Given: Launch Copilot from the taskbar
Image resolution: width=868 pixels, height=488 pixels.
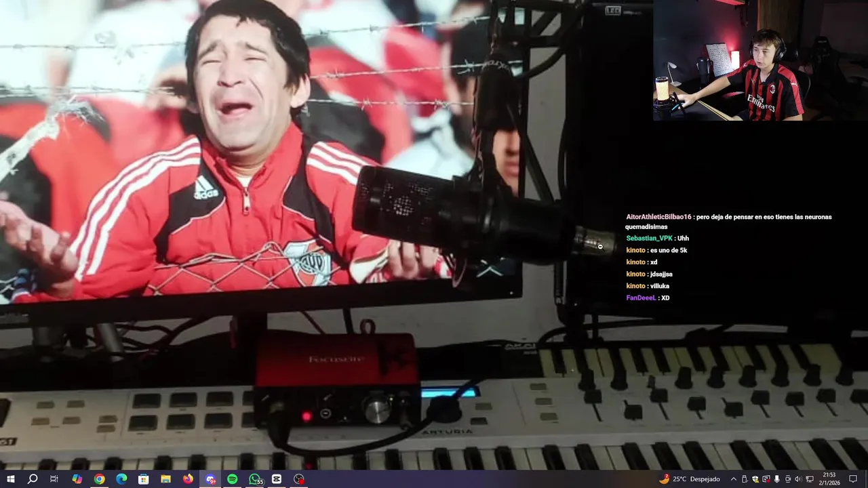Looking at the screenshot, I should pos(77,479).
